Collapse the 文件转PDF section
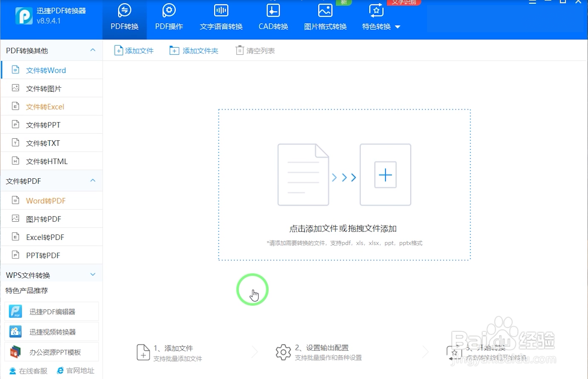This screenshot has width=588, height=379. point(93,180)
